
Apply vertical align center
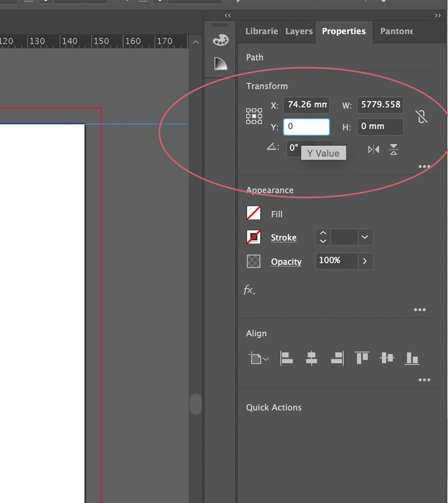(387, 358)
